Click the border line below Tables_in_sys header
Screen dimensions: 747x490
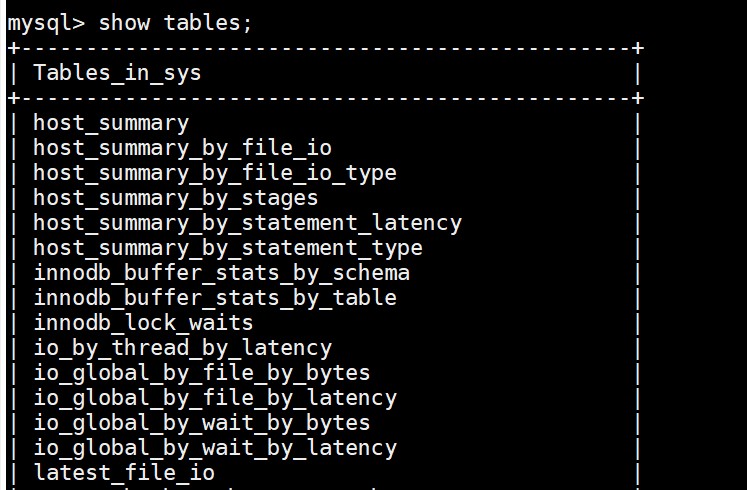point(326,98)
